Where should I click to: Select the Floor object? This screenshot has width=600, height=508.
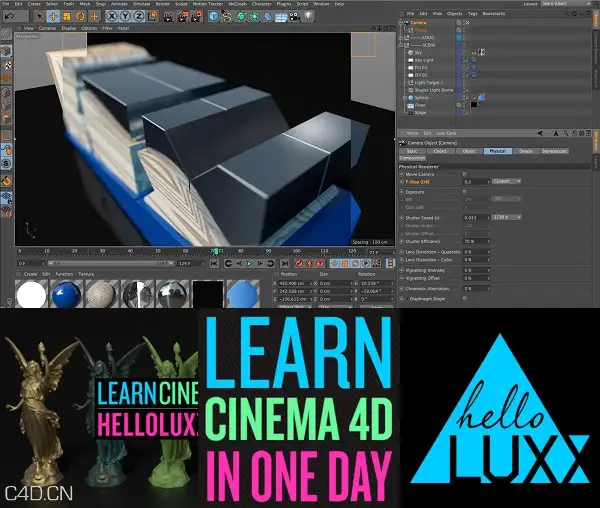click(x=420, y=105)
